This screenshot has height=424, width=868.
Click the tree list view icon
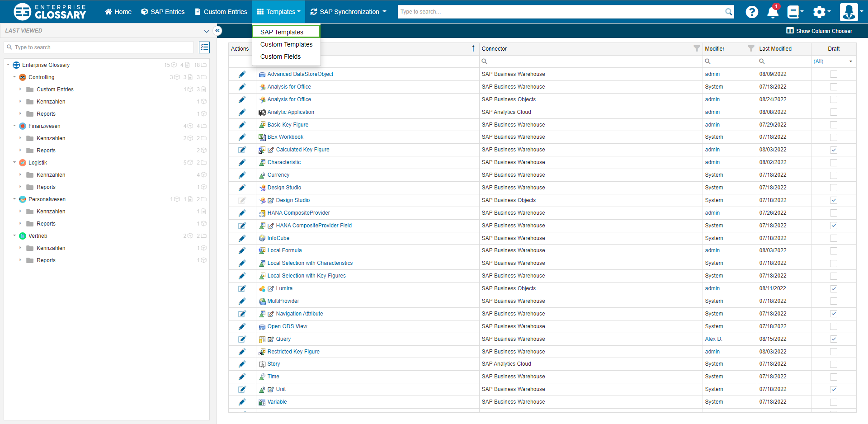tap(204, 47)
